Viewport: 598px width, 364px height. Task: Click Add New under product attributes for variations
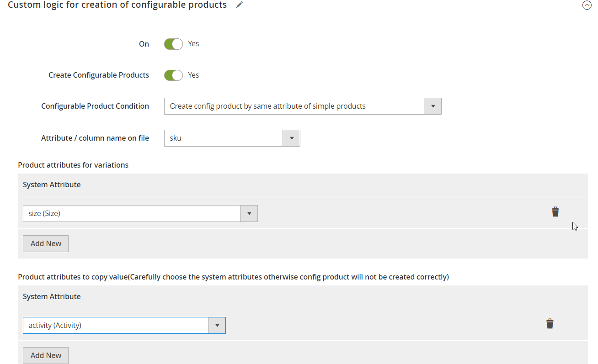[x=46, y=243]
